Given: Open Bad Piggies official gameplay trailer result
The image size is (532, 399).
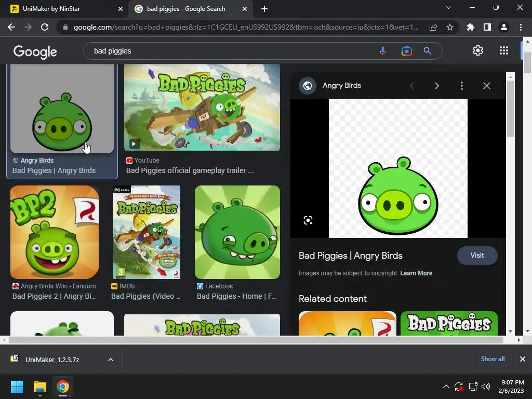Looking at the screenshot, I should click(x=190, y=170).
